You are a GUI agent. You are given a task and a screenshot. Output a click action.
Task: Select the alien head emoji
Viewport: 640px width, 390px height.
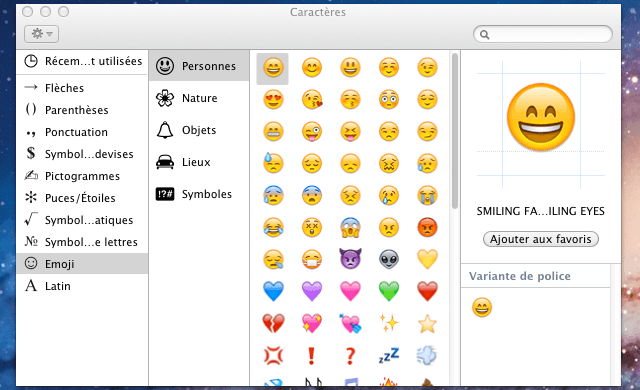click(x=389, y=259)
